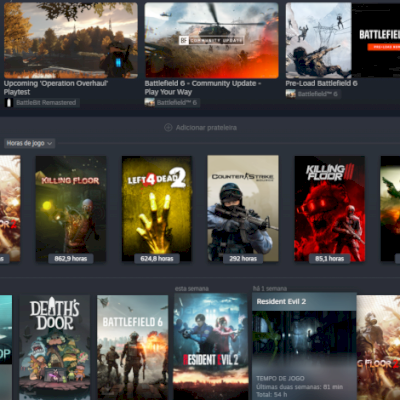Image resolution: width=400 pixels, height=400 pixels.
Task: Click Battlefield 6 Community Update headline text
Action: coord(202,87)
